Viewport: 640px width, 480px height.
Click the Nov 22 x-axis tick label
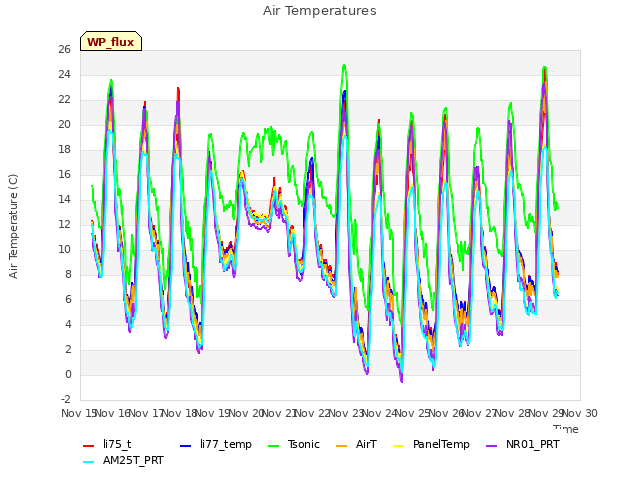point(312,413)
